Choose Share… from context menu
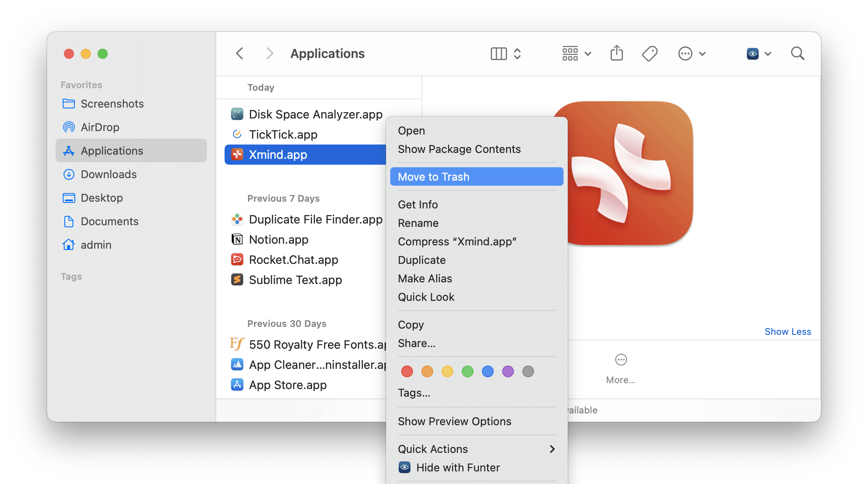 (x=476, y=343)
